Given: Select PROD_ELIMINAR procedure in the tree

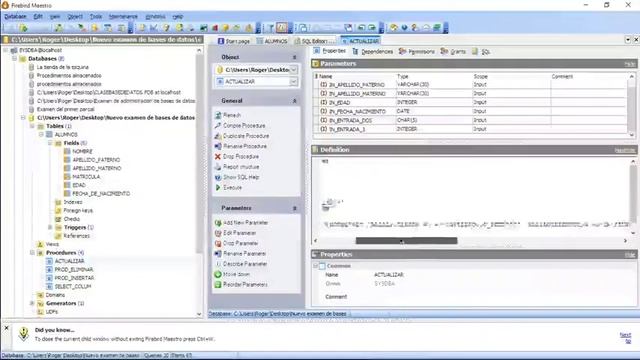Looking at the screenshot, I should tap(74, 269).
